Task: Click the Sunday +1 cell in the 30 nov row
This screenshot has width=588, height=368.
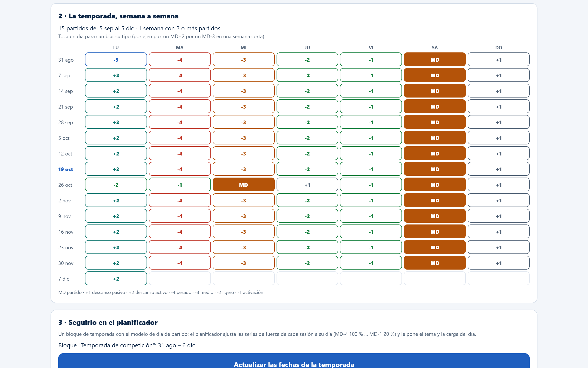Action: pyautogui.click(x=498, y=263)
